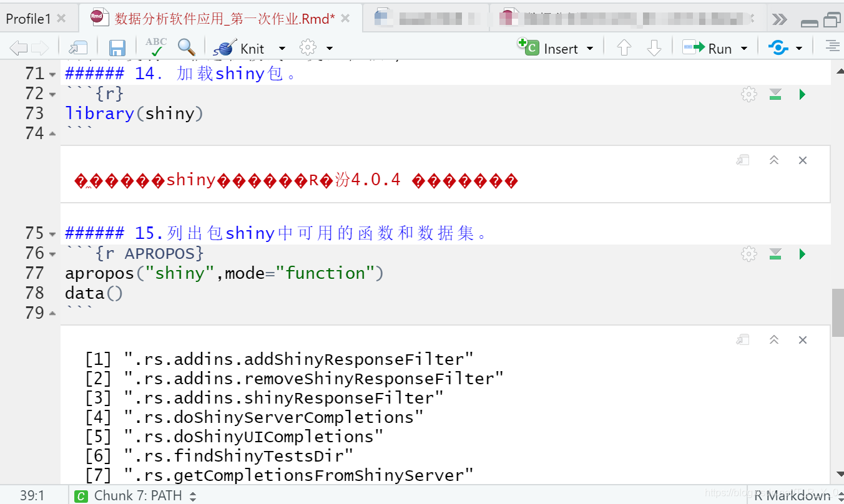The image size is (844, 504).
Task: Place cursor on apropos("shiny",mode="function") line
Action: click(224, 273)
